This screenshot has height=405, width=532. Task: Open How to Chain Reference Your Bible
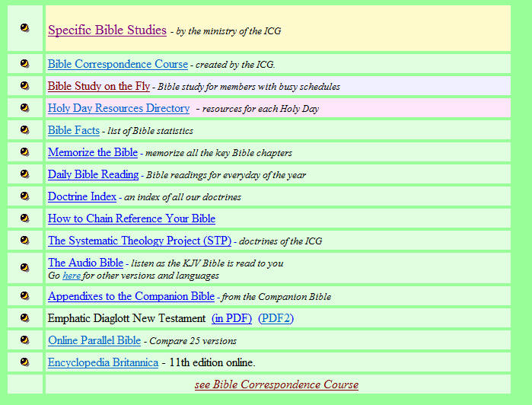tap(132, 218)
